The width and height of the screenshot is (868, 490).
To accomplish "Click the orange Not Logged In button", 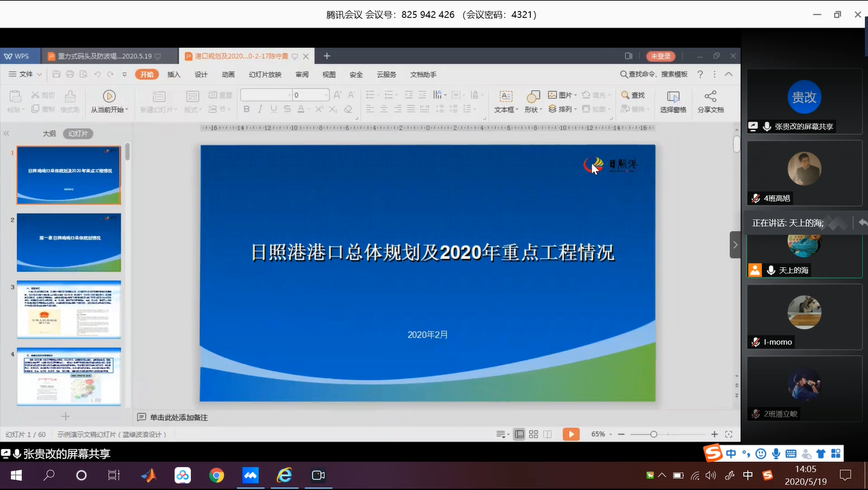I will click(x=660, y=56).
